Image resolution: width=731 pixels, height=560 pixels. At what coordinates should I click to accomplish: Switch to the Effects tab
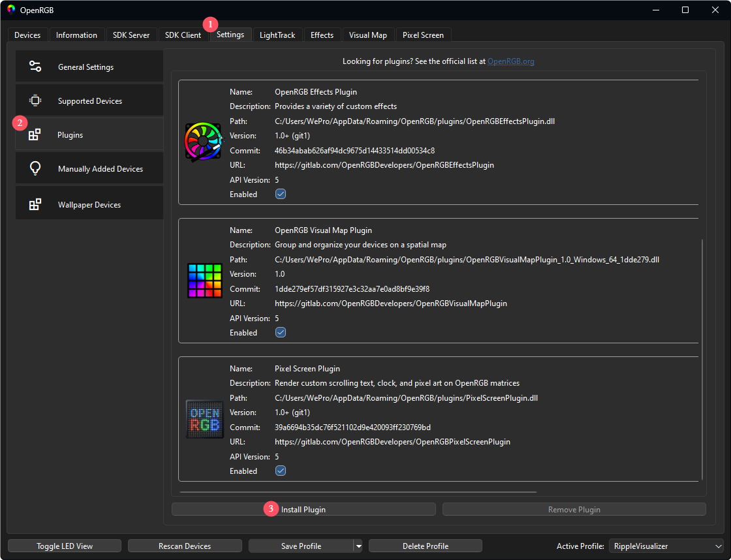point(322,35)
